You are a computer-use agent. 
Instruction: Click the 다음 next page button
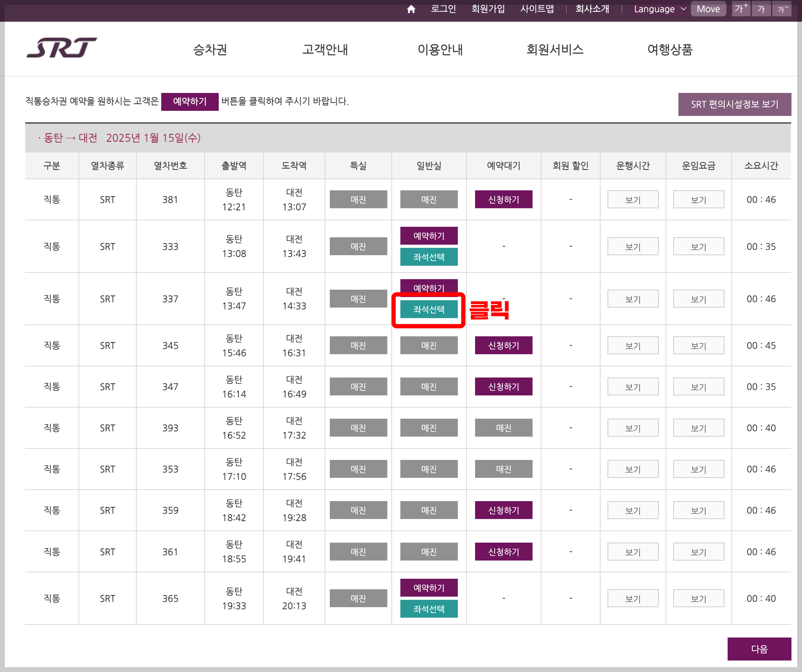[x=760, y=649]
